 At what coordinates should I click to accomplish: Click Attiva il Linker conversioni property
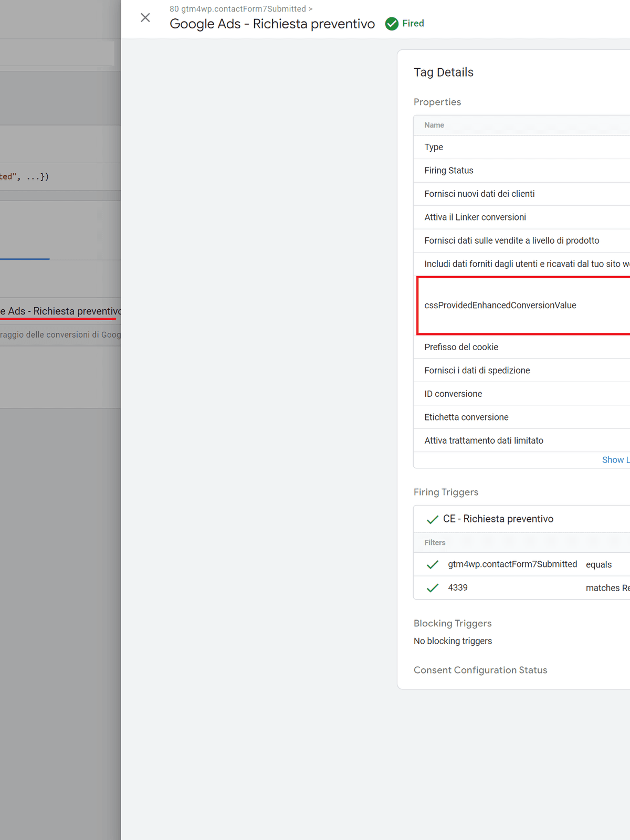[475, 217]
